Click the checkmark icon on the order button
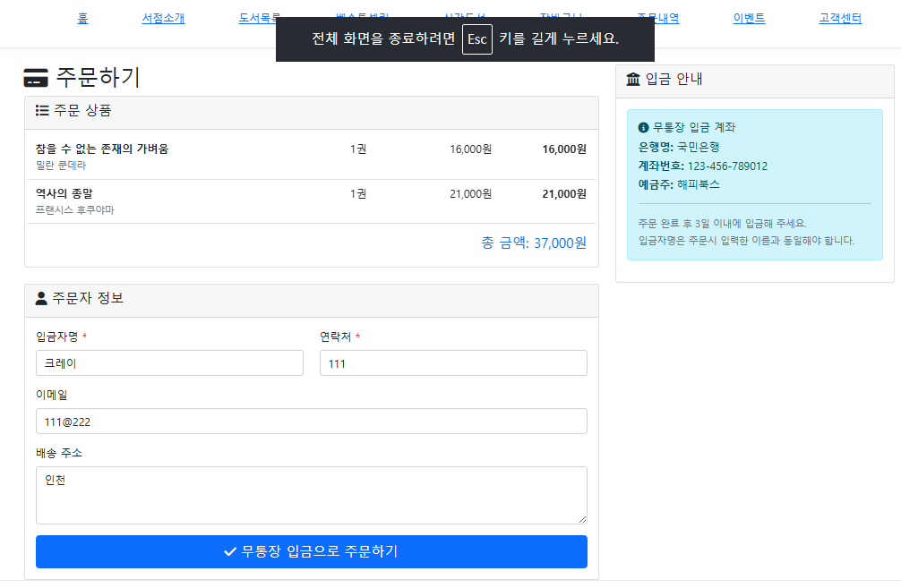 pos(230,551)
